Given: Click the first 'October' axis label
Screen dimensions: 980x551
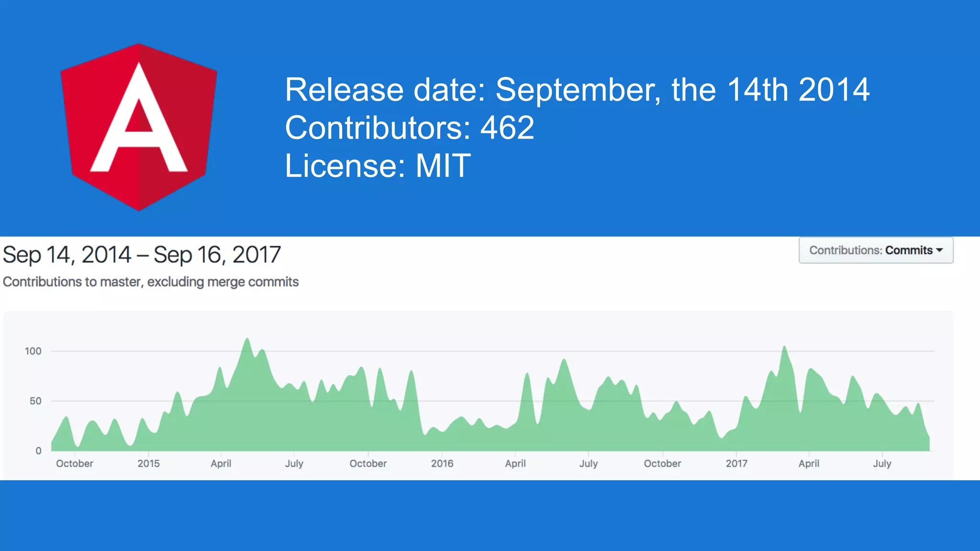Looking at the screenshot, I should click(x=75, y=463).
